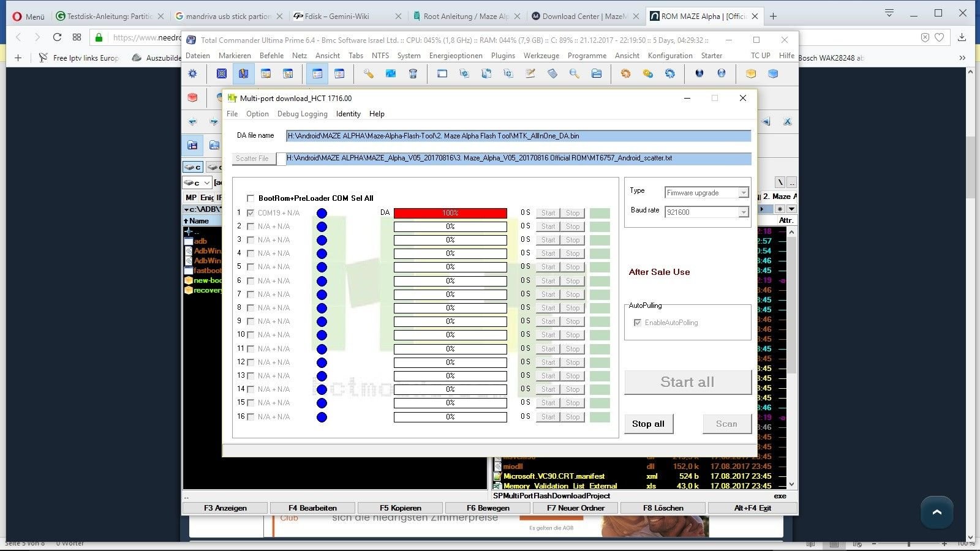Click the Opera address bar URL field
Screen dimensions: 980x551
click(x=147, y=37)
